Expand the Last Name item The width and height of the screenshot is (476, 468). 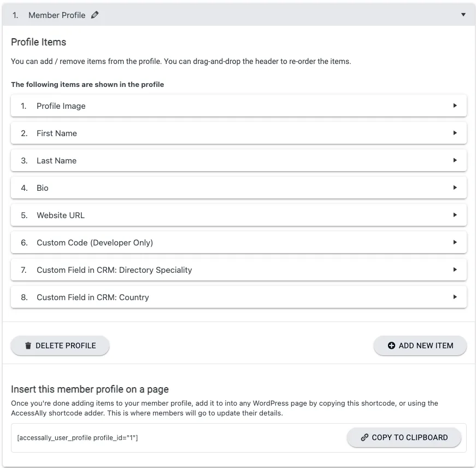(455, 160)
